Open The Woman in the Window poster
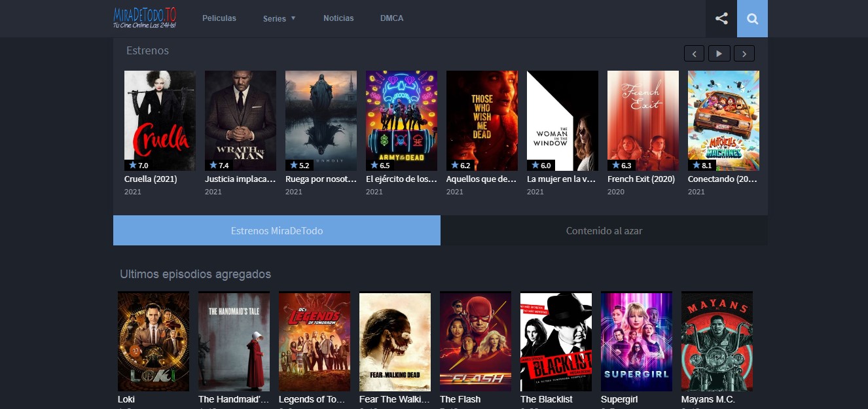The height and width of the screenshot is (409, 868). 562,120
